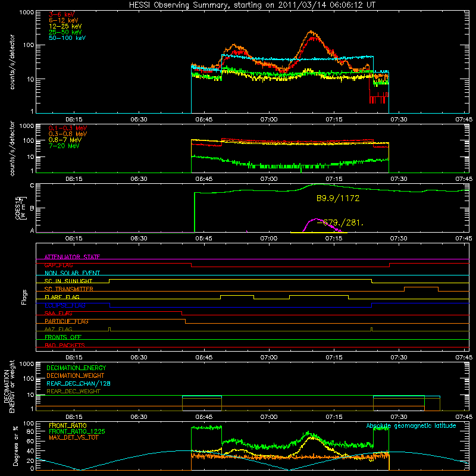Select the GAP_FLAG label
Screen dimensions: 476x476
click(x=58, y=265)
